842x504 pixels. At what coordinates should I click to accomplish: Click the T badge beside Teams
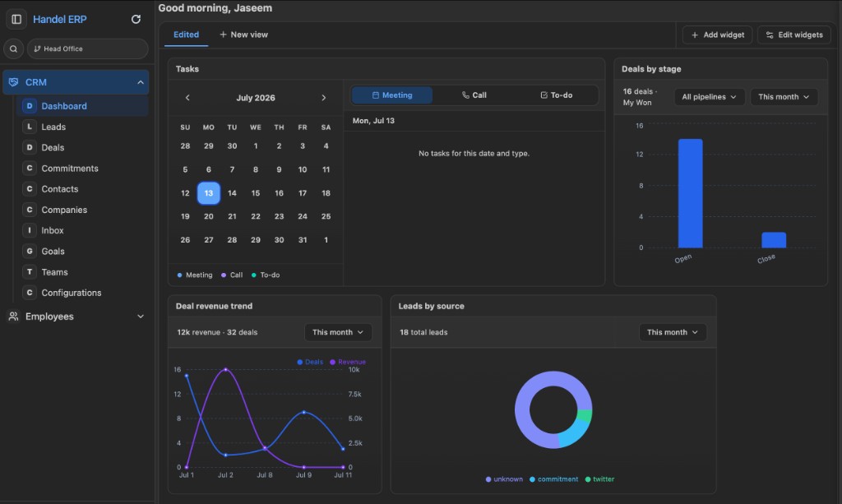click(x=30, y=272)
